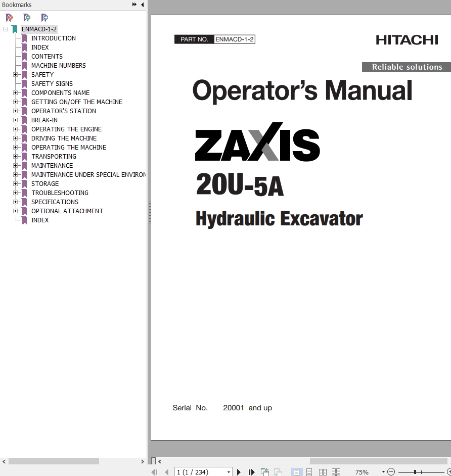
Task: Open the CONTENTS bookmark
Action: (47, 57)
